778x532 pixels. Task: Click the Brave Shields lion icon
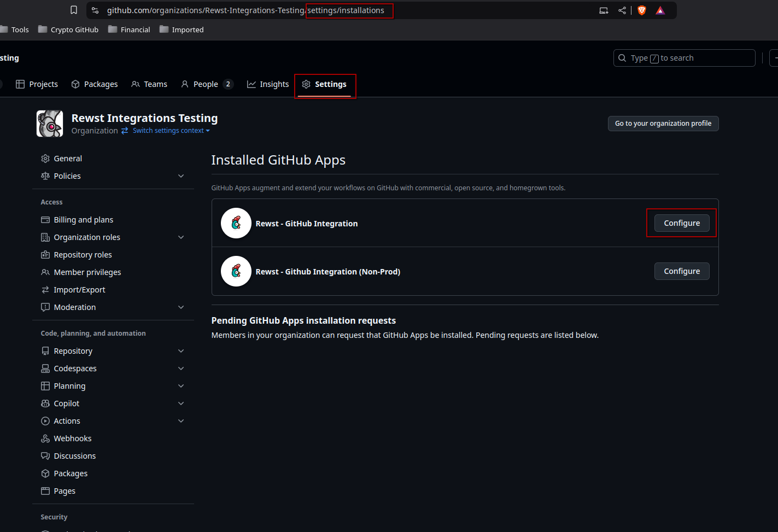642,10
